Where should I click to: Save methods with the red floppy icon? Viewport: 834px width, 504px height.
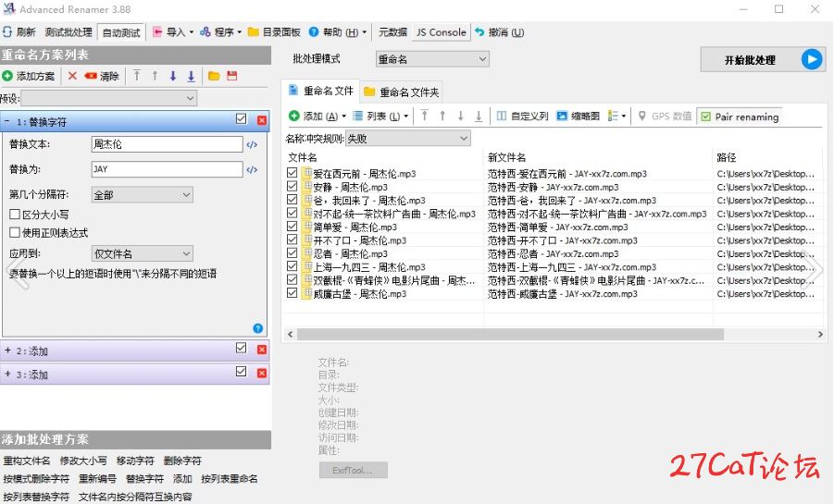pos(232,76)
